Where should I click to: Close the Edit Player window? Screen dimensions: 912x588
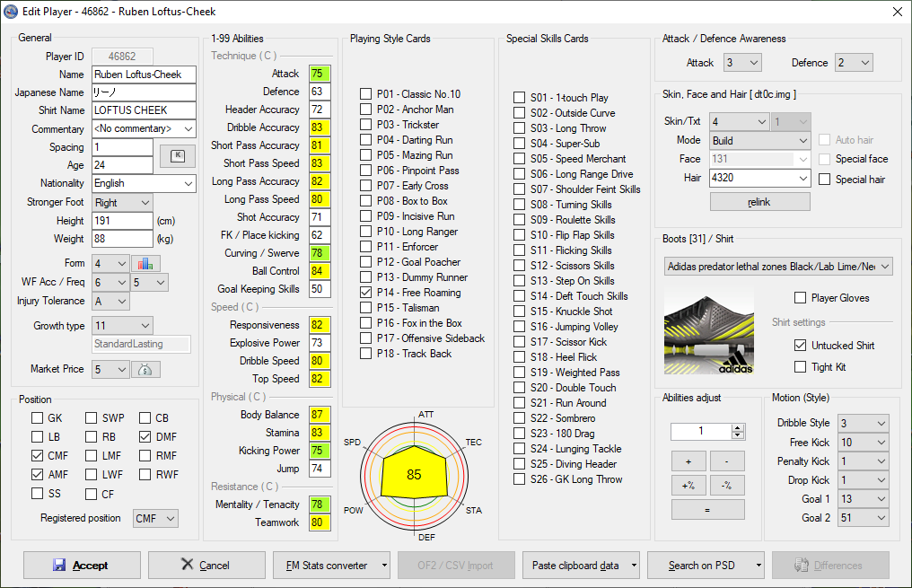(898, 12)
